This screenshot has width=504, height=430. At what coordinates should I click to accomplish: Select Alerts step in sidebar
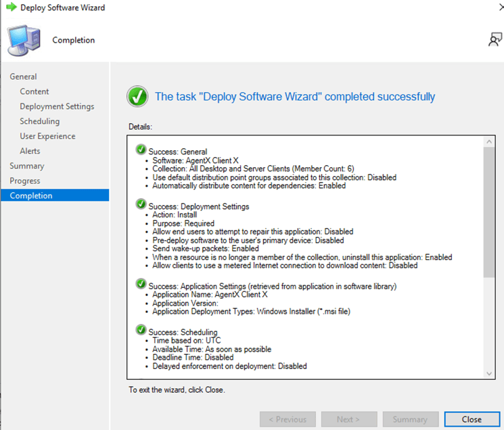(x=30, y=151)
